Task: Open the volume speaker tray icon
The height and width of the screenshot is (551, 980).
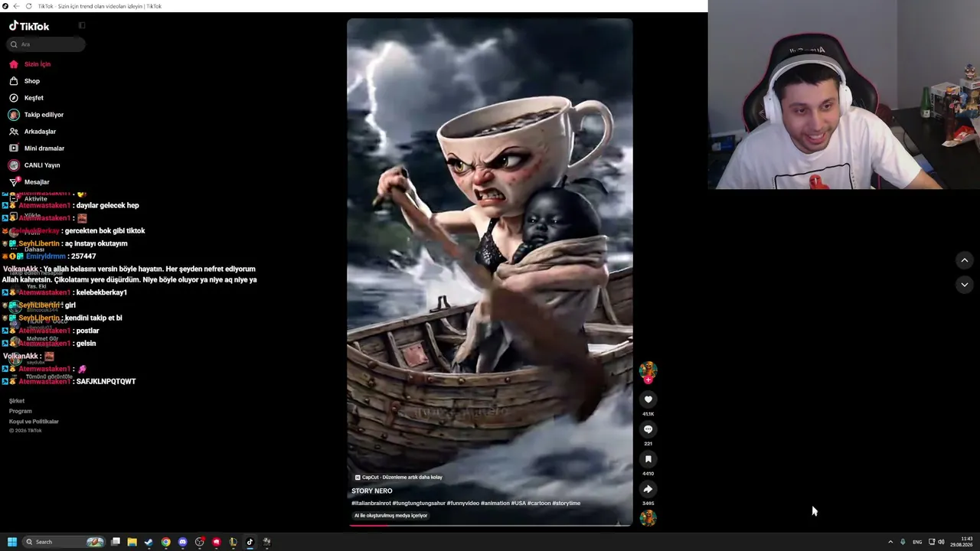Action: (941, 542)
